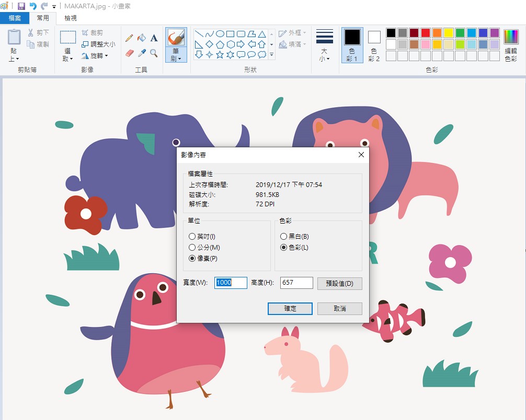Switch to the 檢視 view tab
This screenshot has height=420, width=526.
(x=71, y=18)
